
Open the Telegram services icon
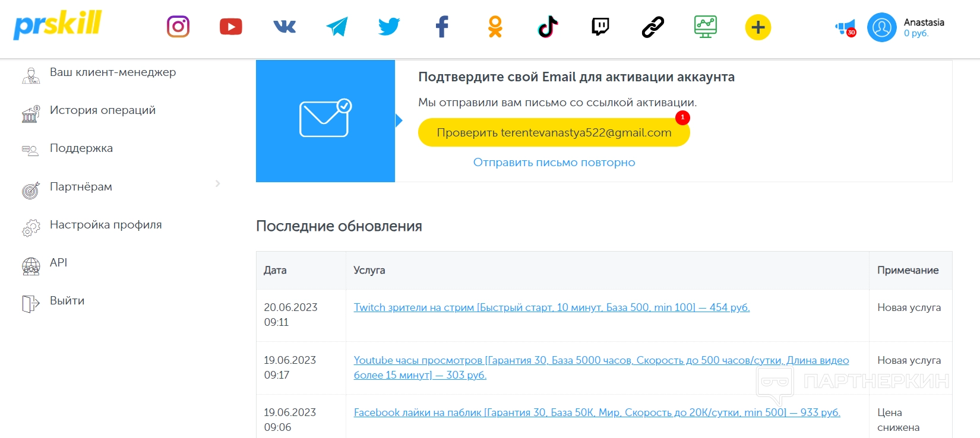click(x=337, y=27)
